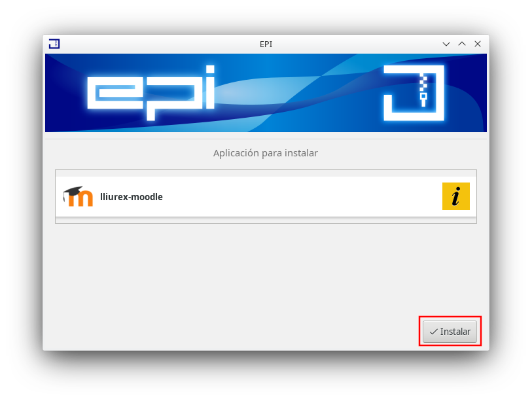
Task: Click the zipper pull in banner icon
Action: (x=423, y=99)
